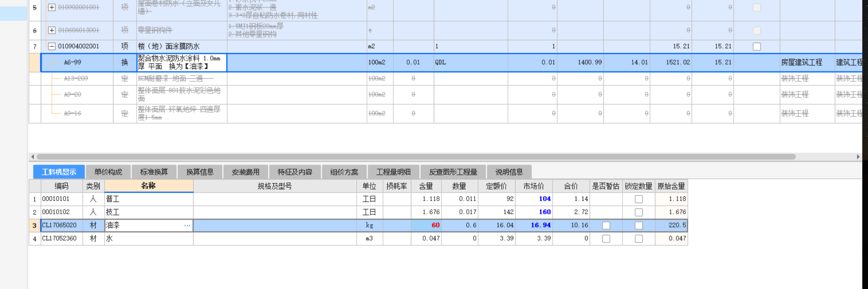Viewport: 868px width, 289px height.
Task: Select the 3.39 market price cell for 水
Action: [533, 239]
